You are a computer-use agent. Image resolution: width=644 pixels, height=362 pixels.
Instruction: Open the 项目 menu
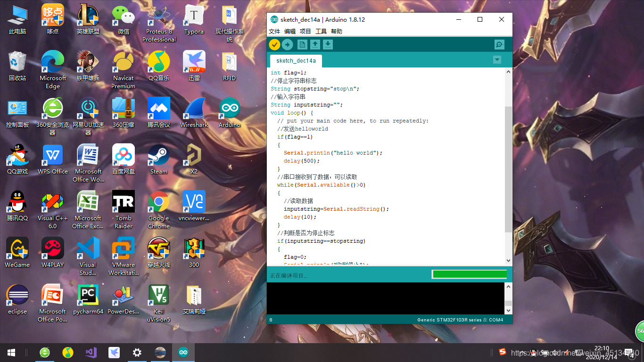[305, 32]
